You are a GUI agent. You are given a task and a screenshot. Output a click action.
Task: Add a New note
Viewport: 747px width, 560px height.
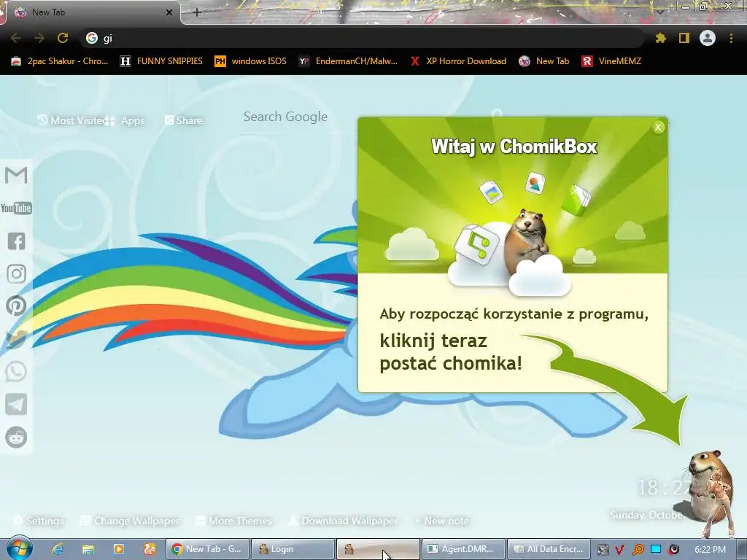click(x=441, y=521)
